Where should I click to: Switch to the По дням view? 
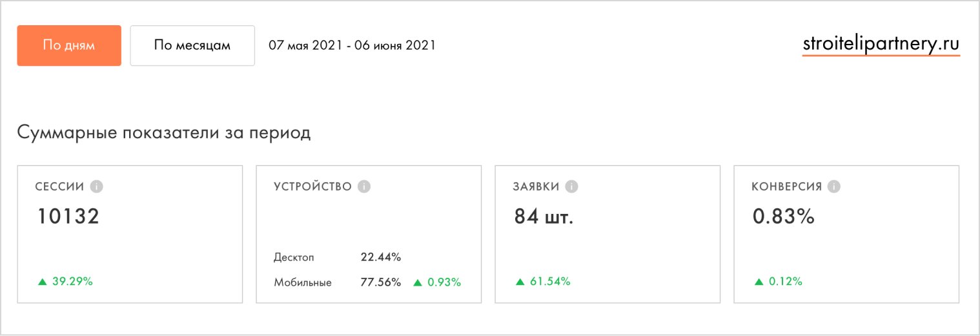tap(69, 46)
